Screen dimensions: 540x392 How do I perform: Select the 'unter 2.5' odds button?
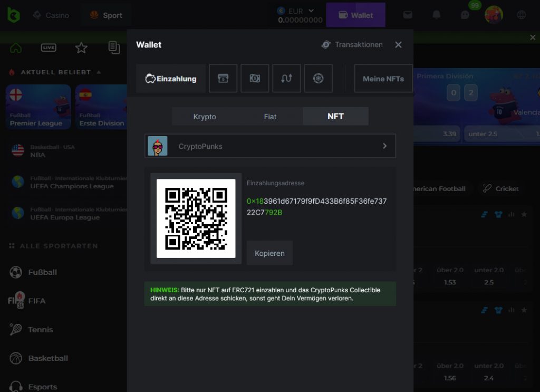click(502, 133)
